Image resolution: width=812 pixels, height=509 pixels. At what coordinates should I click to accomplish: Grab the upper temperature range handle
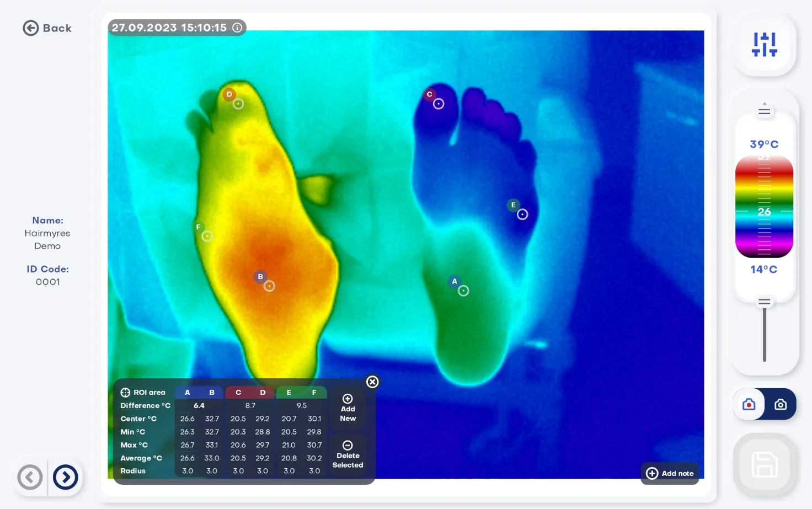point(764,111)
